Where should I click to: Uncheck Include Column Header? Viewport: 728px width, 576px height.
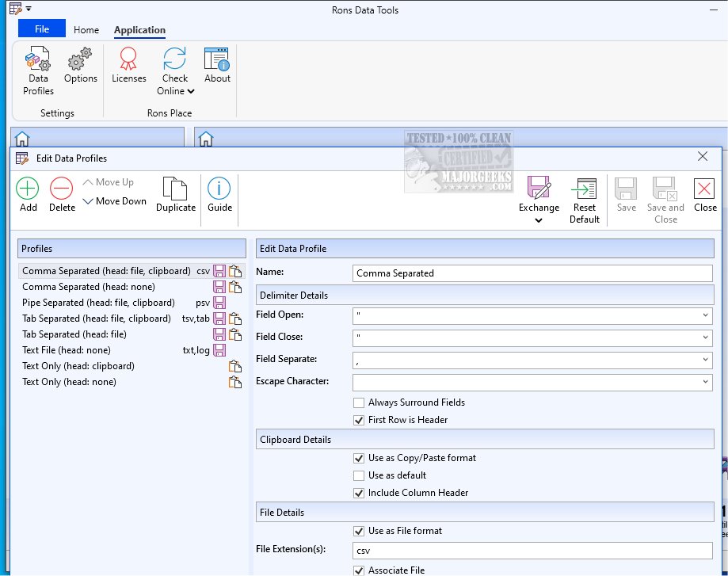(x=358, y=494)
